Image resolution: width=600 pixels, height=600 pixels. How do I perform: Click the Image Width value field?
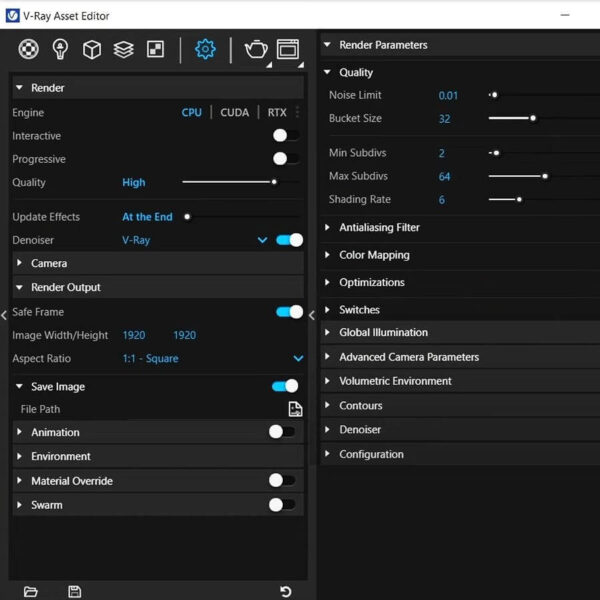tap(134, 335)
